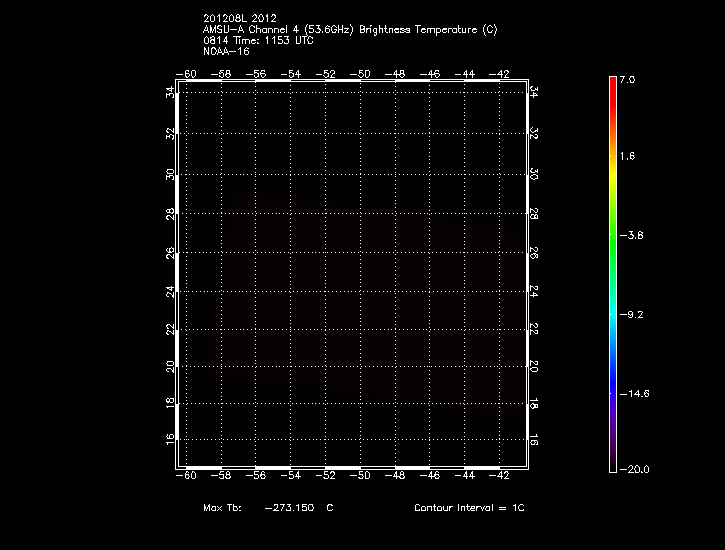Click the Max Tb: label text
This screenshot has height=550, width=725.
coord(222,508)
